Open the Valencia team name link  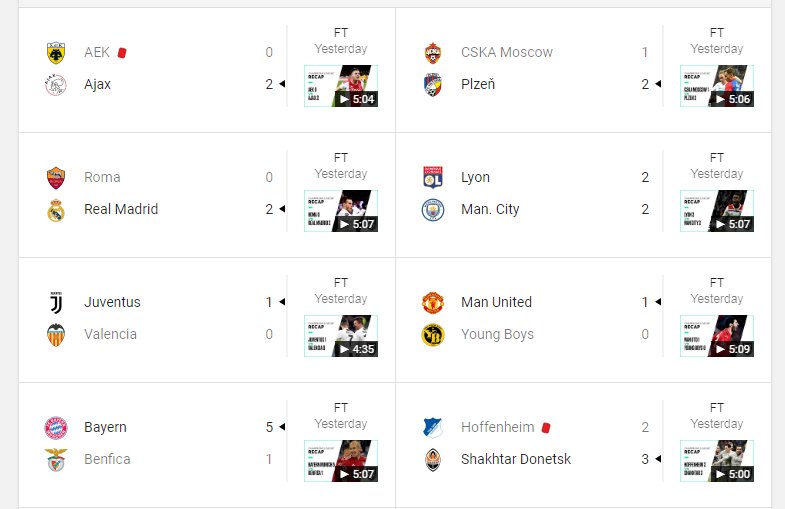point(110,334)
